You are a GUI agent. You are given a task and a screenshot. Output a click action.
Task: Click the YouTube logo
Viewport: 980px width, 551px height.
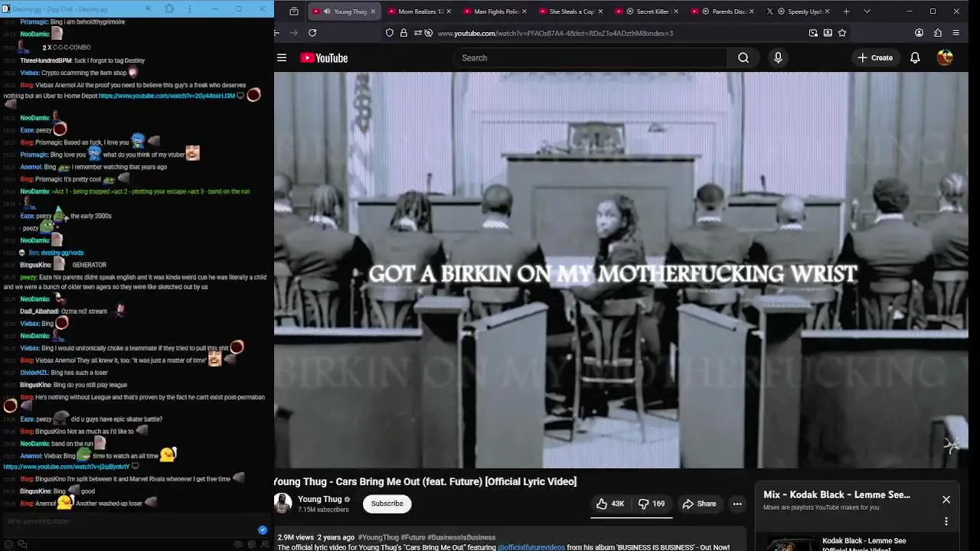pos(324,58)
